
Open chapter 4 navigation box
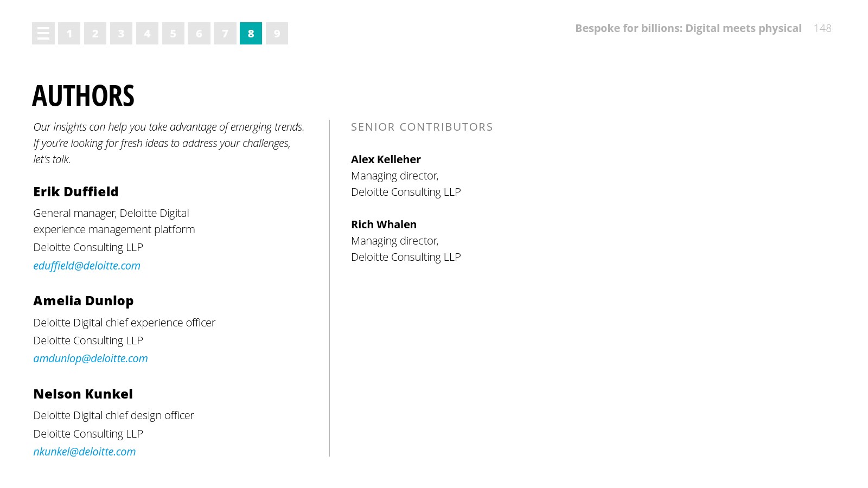pos(147,34)
